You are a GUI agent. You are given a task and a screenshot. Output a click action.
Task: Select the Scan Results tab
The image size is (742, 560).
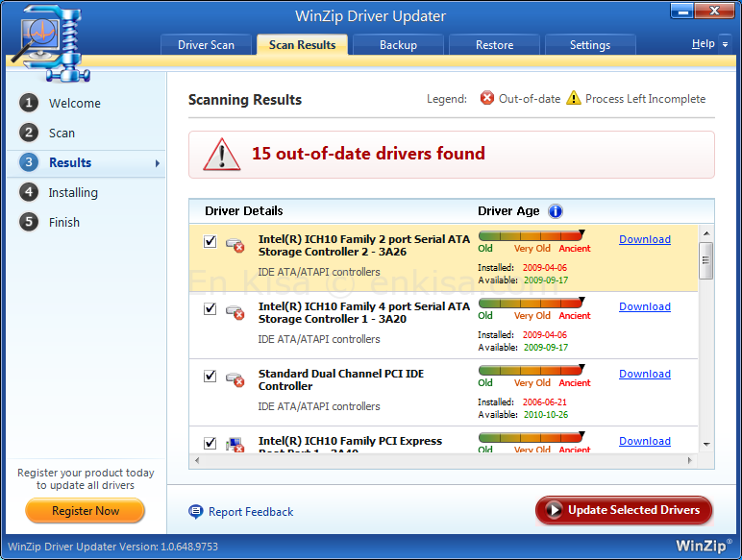pos(303,45)
